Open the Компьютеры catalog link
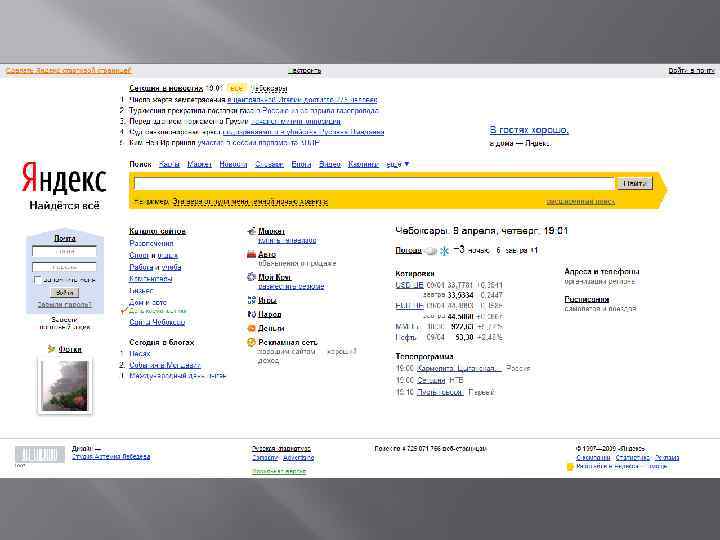The width and height of the screenshot is (720, 540). click(x=151, y=278)
